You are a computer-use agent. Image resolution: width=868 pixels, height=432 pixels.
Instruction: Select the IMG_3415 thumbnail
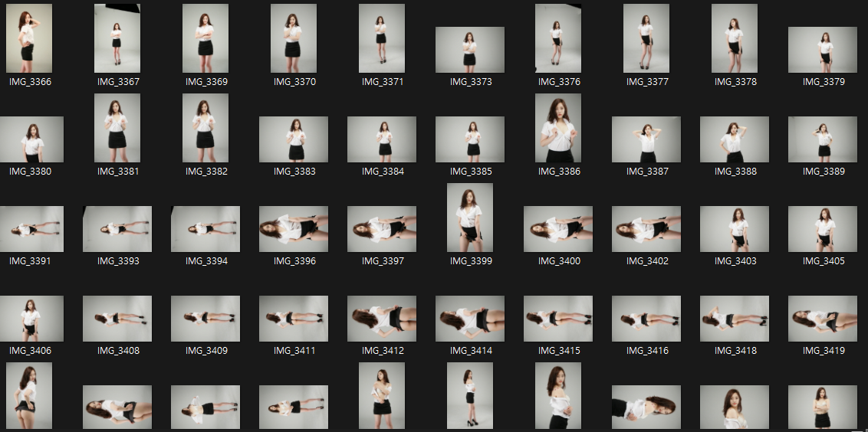click(558, 319)
